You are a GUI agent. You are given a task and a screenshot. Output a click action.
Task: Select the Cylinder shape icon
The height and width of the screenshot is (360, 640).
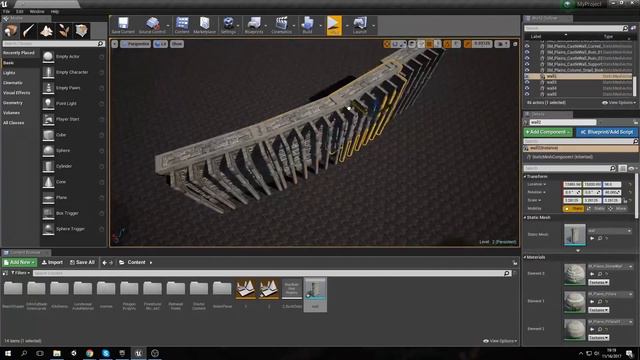[x=48, y=166]
